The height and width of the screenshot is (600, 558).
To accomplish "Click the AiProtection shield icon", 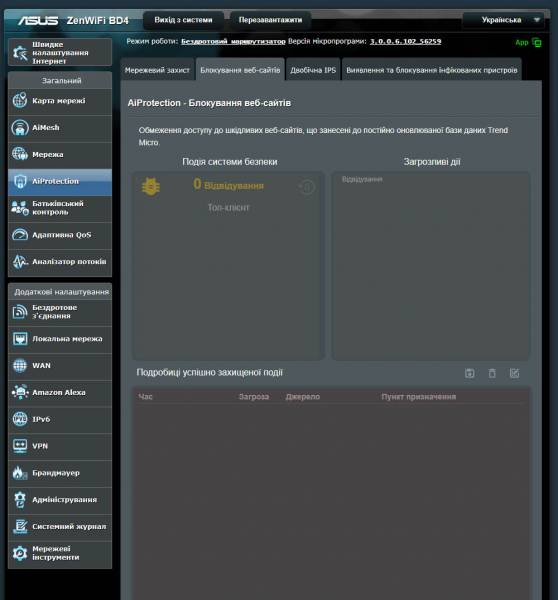I will pyautogui.click(x=20, y=181).
